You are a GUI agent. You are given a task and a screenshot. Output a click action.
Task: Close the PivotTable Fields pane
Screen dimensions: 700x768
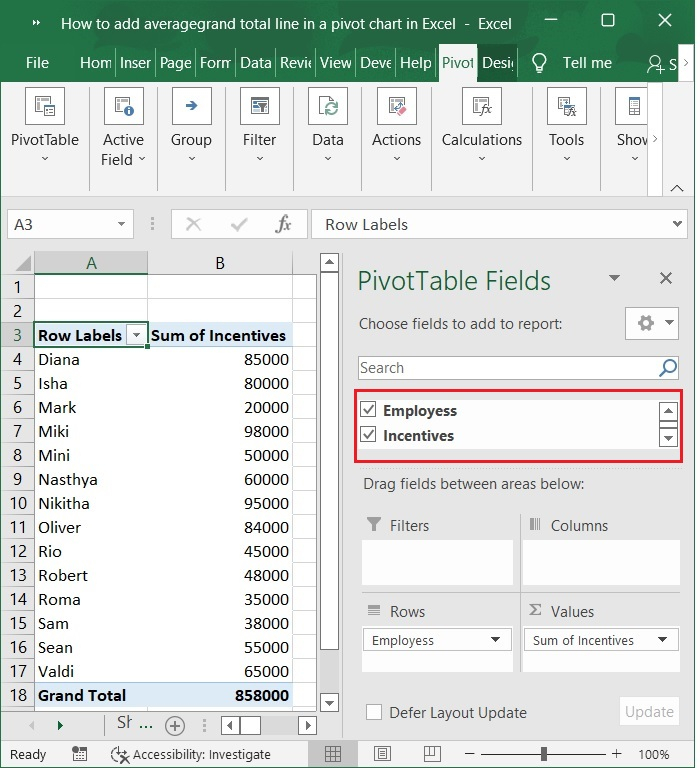pos(666,278)
